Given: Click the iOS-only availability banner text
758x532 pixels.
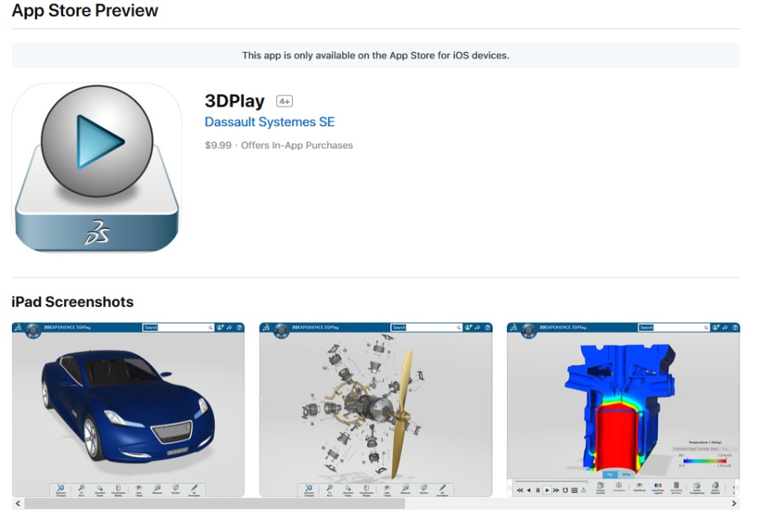Looking at the screenshot, I should tap(376, 55).
